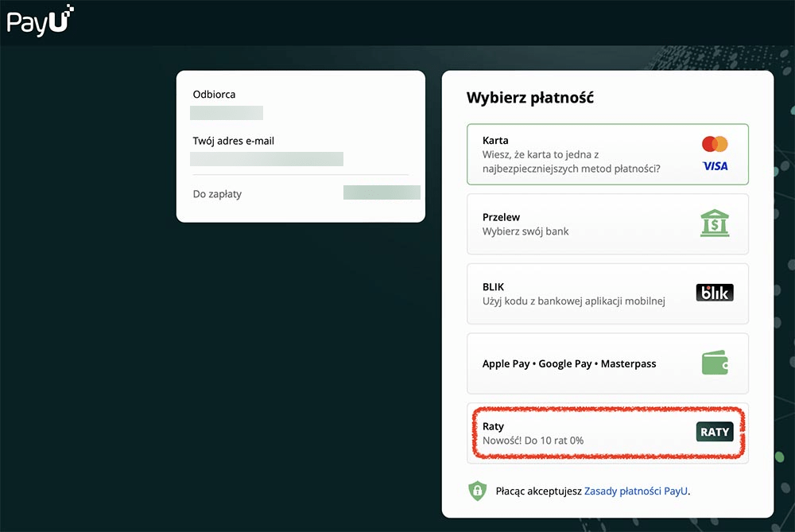Click the black BLIK logo
795x532 pixels.
pos(714,293)
